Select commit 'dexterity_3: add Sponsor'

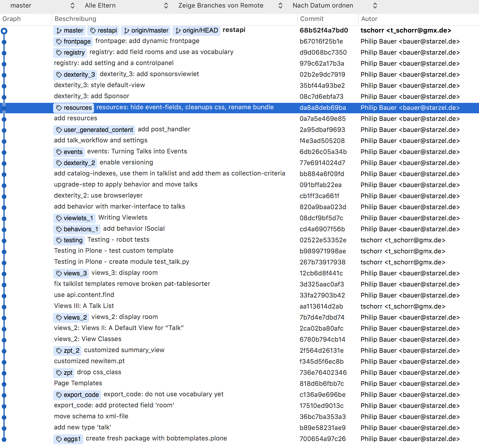(x=91, y=96)
